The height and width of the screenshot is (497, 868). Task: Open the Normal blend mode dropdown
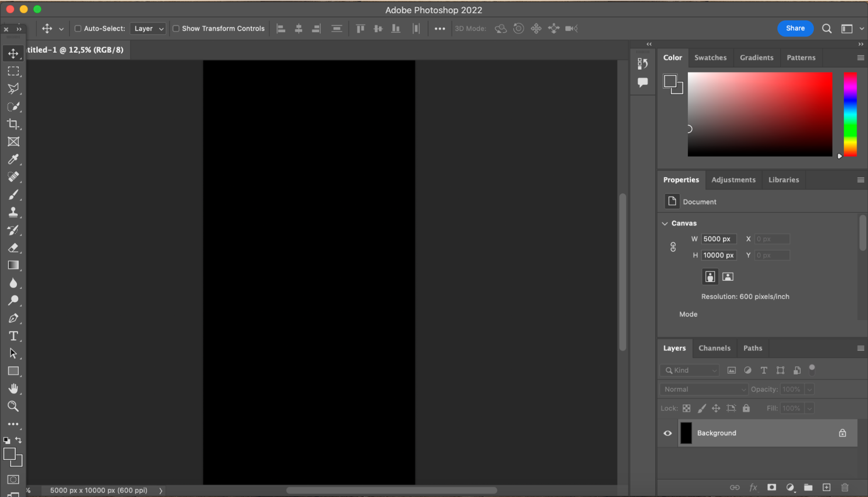coord(704,389)
